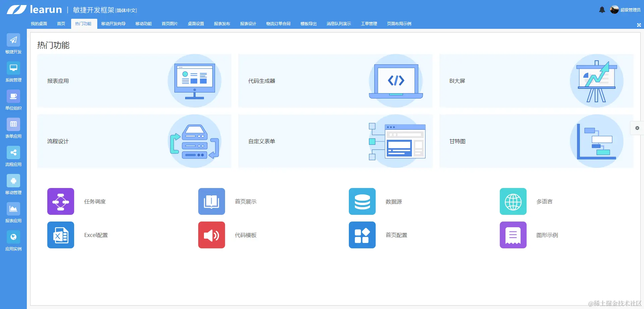Click the 数据源 text link

click(394, 201)
